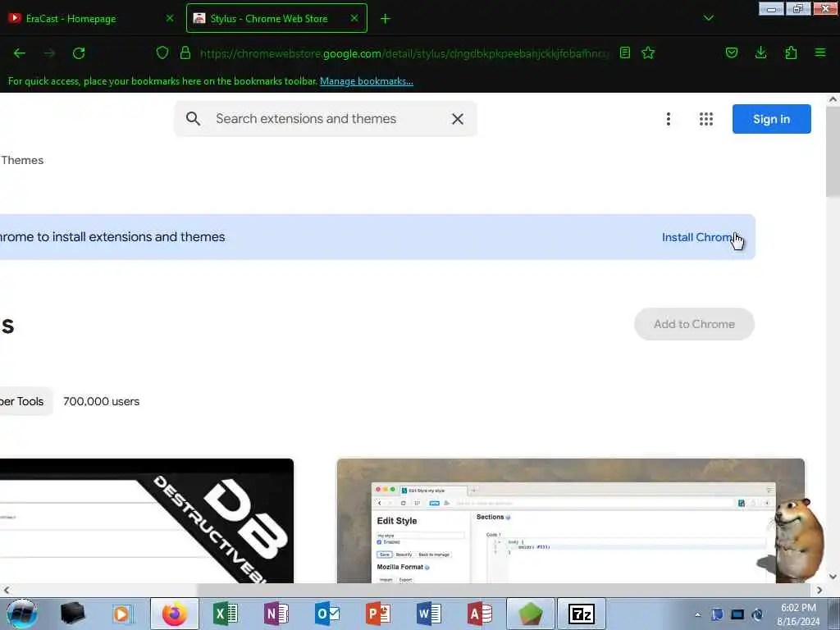Launch Outlook from the taskbar
840x630 pixels.
click(x=326, y=614)
